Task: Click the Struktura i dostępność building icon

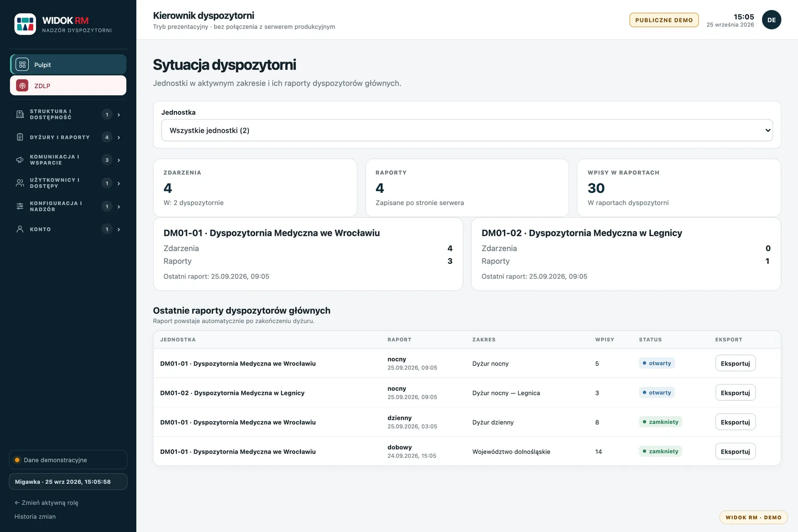Action: point(20,114)
